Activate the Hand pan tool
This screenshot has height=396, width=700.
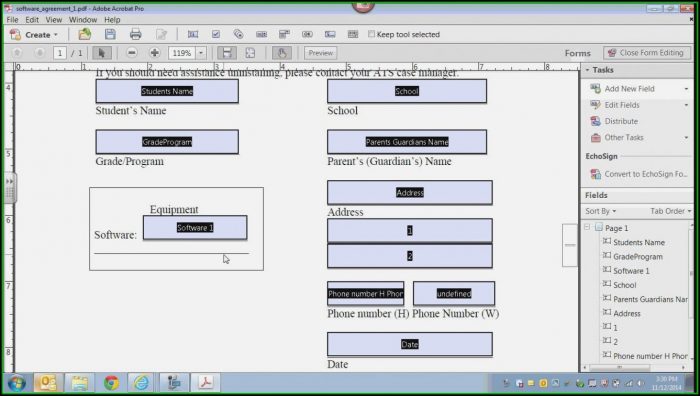pos(282,53)
